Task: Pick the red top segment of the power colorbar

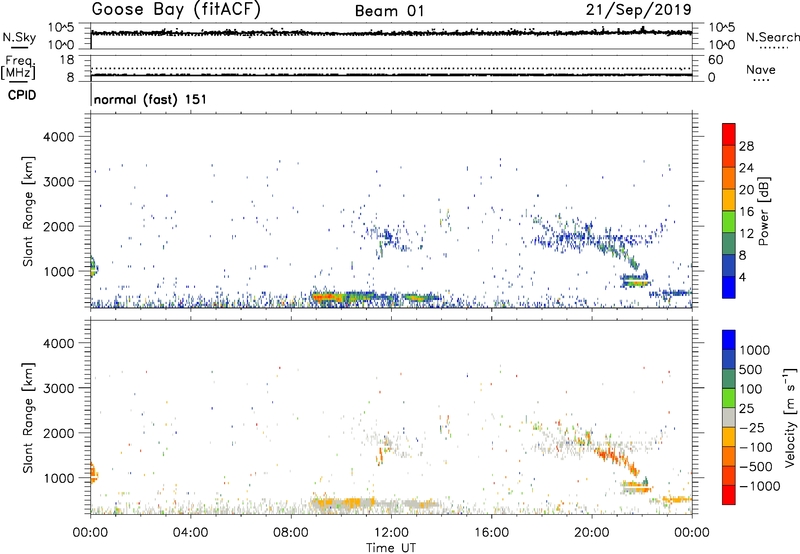Action: (x=729, y=135)
